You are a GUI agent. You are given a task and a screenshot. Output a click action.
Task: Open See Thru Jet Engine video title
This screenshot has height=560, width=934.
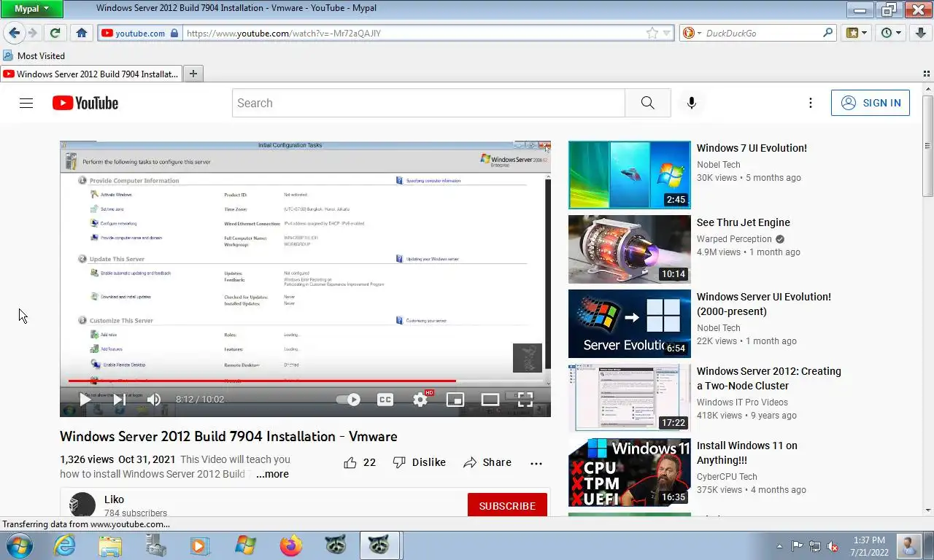pos(743,222)
